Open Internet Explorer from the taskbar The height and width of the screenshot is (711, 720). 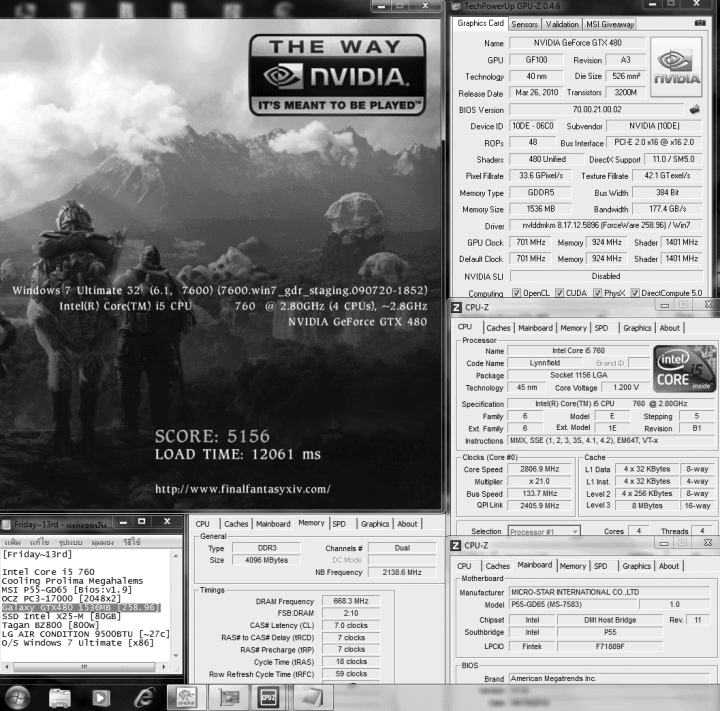tap(144, 698)
